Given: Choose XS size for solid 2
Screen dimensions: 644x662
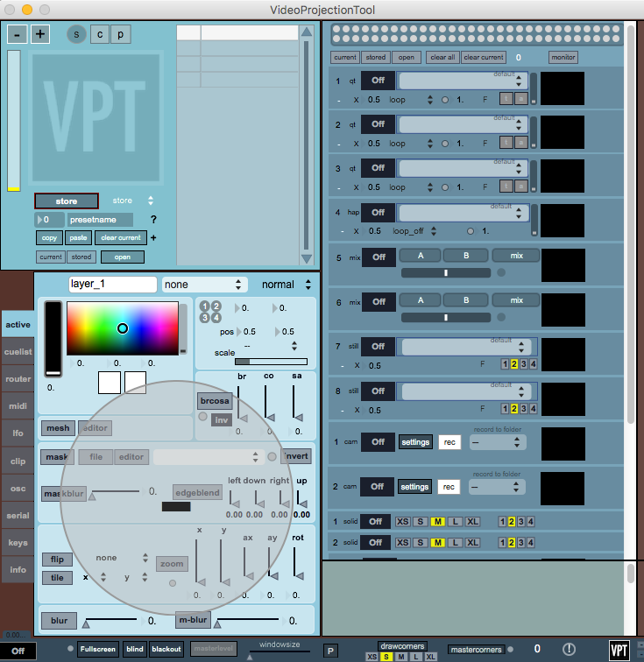Looking at the screenshot, I should point(402,543).
